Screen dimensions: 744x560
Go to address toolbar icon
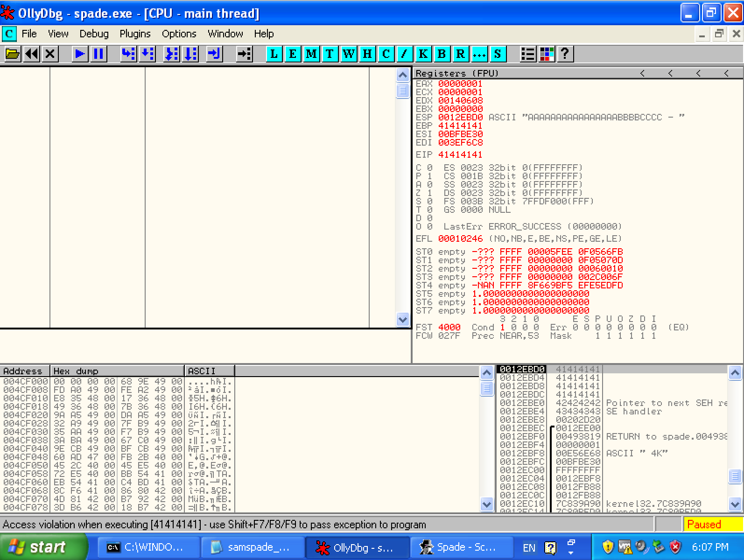pyautogui.click(x=244, y=54)
